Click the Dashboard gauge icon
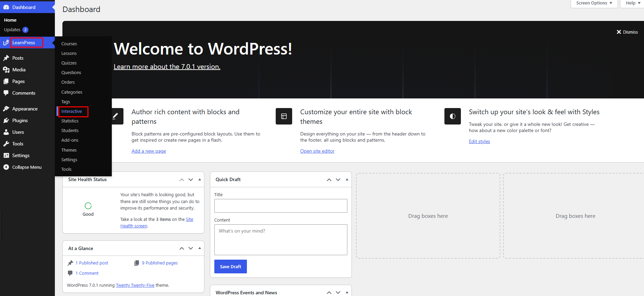 pyautogui.click(x=6, y=7)
